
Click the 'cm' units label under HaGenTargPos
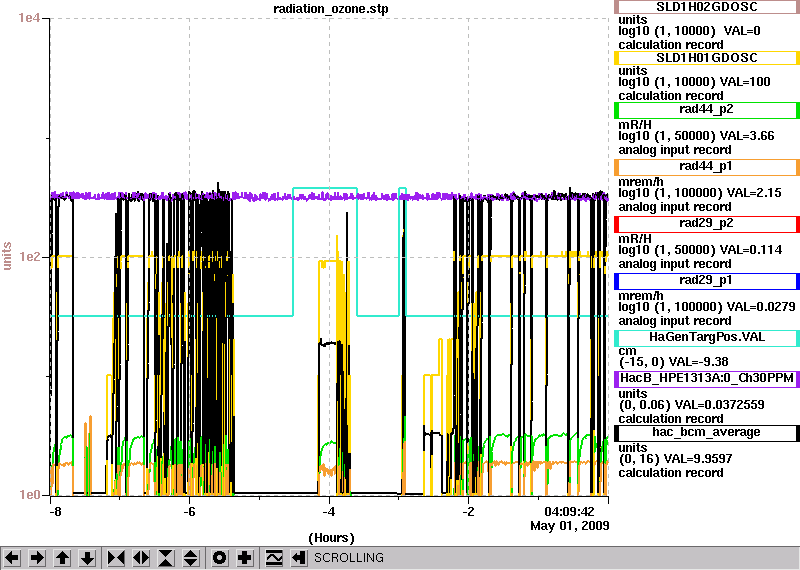[627, 351]
